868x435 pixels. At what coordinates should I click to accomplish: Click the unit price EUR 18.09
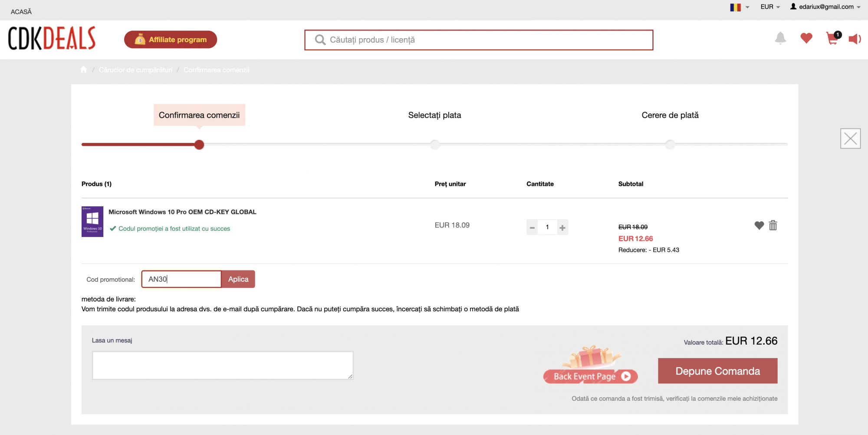[x=452, y=225]
